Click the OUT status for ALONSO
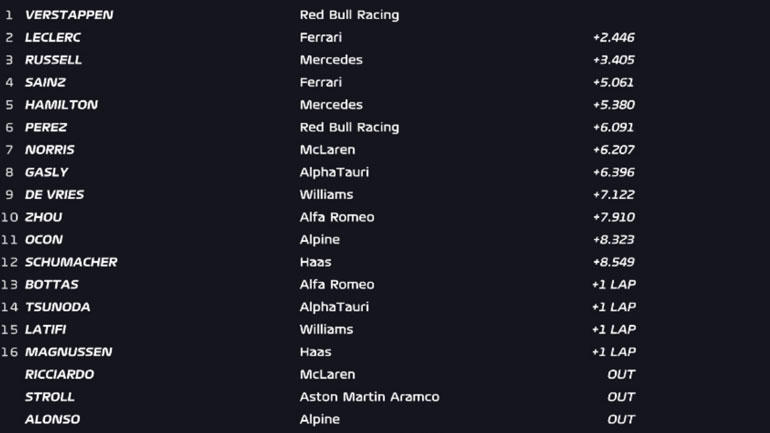 pos(620,420)
